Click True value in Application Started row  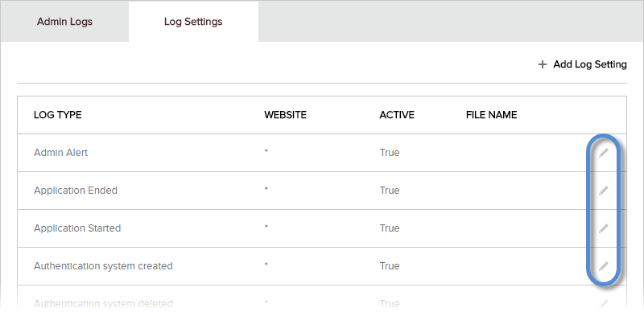click(390, 228)
